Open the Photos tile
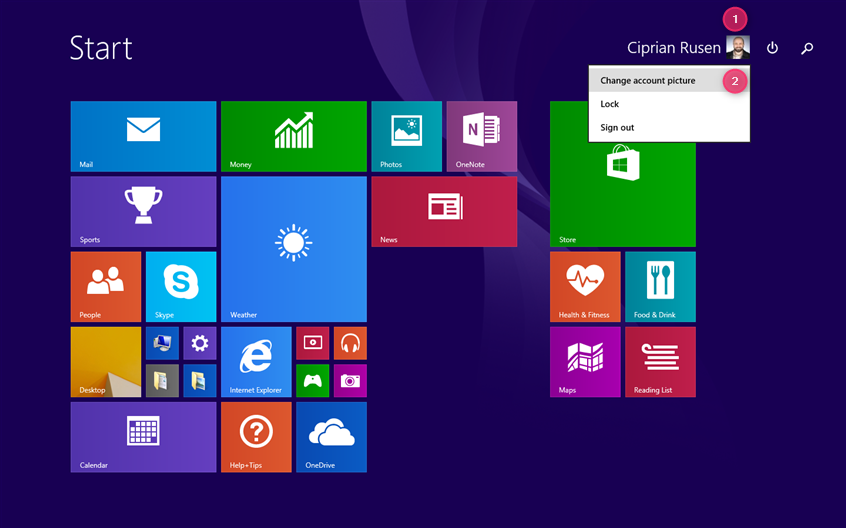 tap(407, 136)
